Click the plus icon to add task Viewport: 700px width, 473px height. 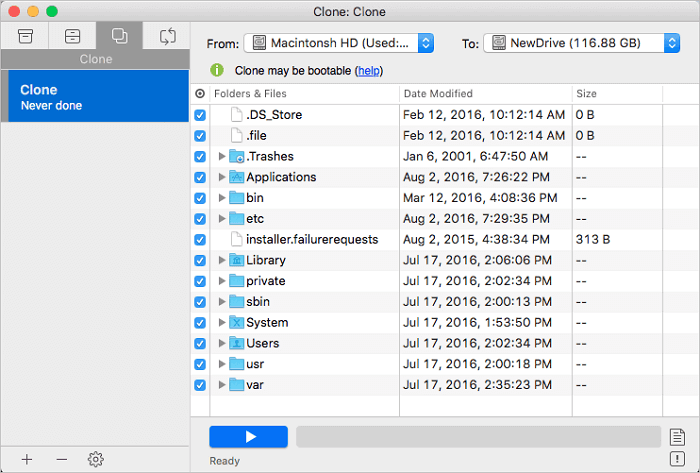click(27, 459)
